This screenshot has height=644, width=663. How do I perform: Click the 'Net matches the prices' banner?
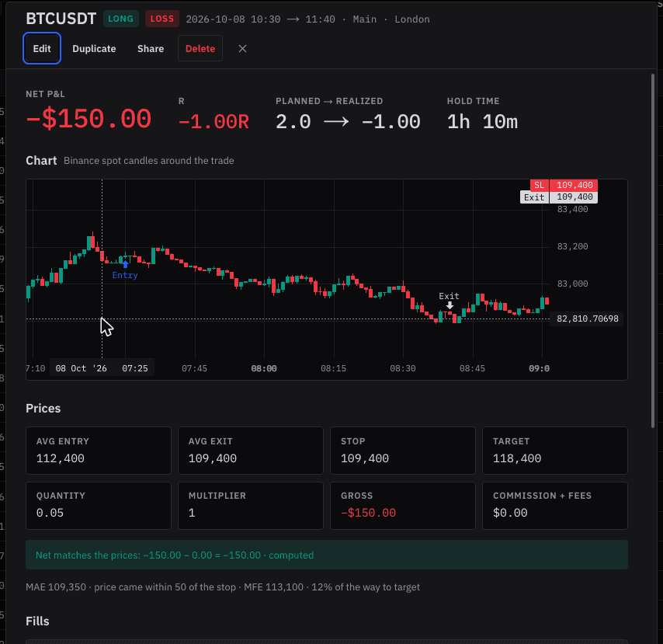click(x=326, y=555)
